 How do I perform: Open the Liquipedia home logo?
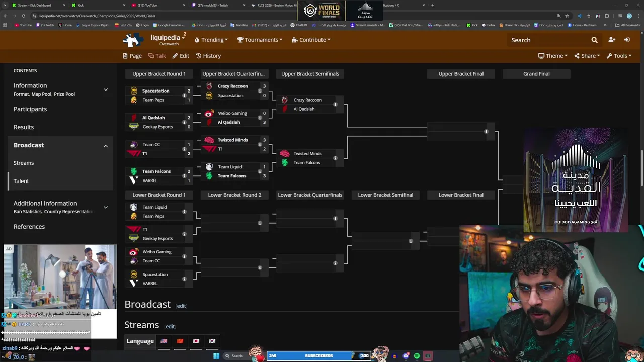point(133,40)
